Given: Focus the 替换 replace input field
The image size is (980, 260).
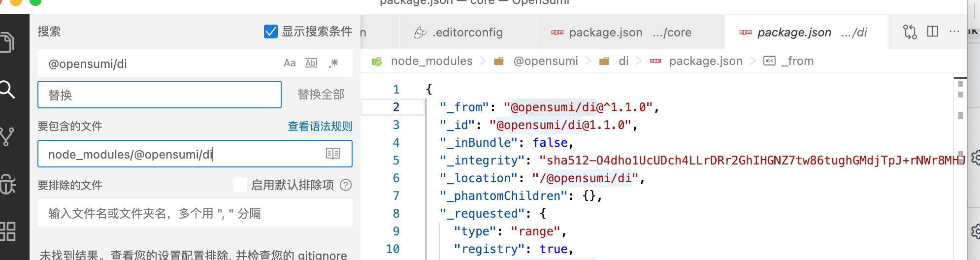Looking at the screenshot, I should pyautogui.click(x=160, y=95).
